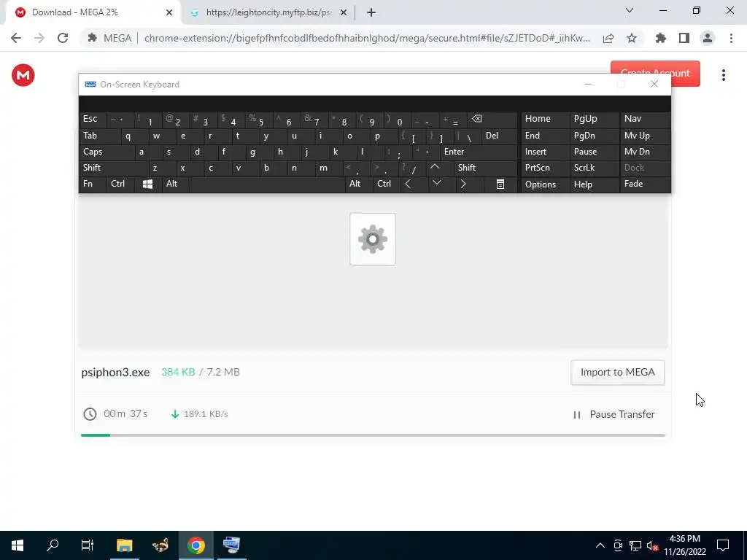747x560 pixels.
Task: Toggle the Fn key
Action: 93,184
